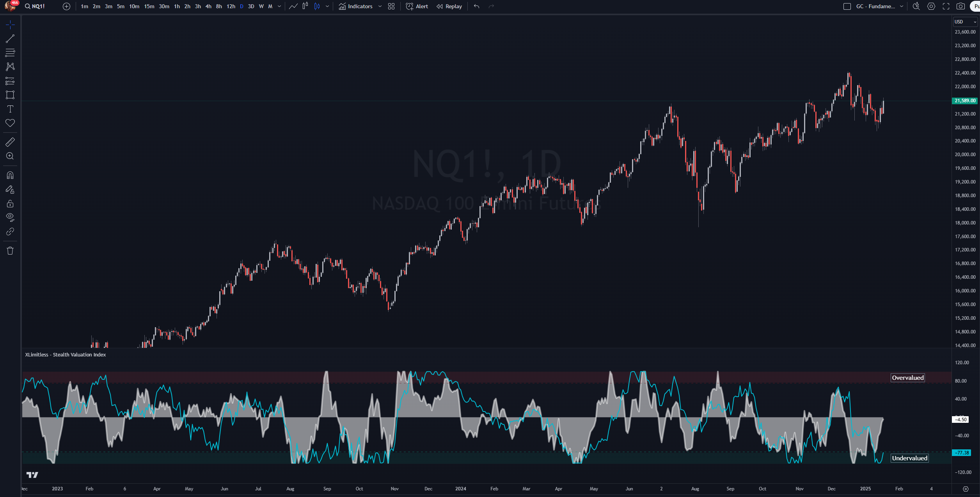This screenshot has height=497, width=980.
Task: Toggle magnet mode snapping
Action: (x=10, y=175)
